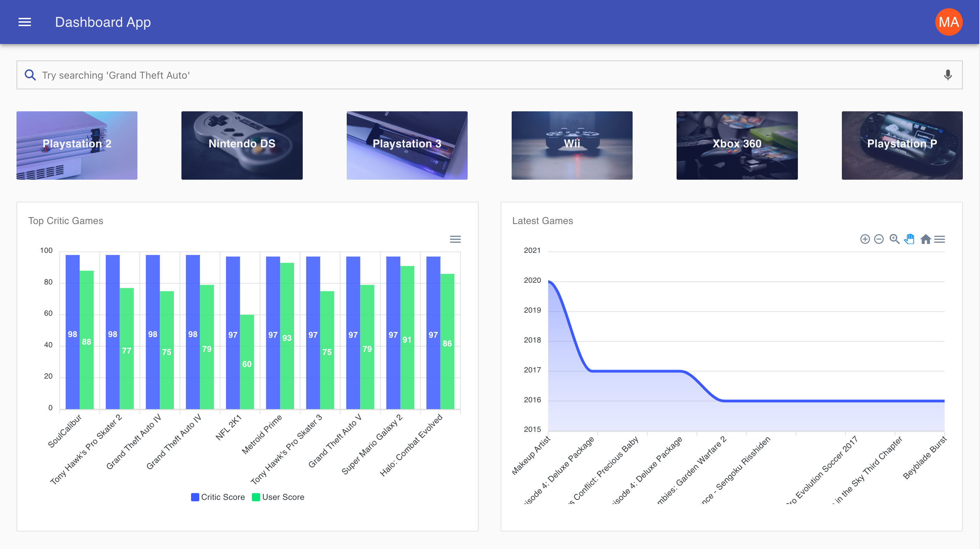Click the NFL 2K1 user score bar
980x549 pixels.
tap(247, 361)
